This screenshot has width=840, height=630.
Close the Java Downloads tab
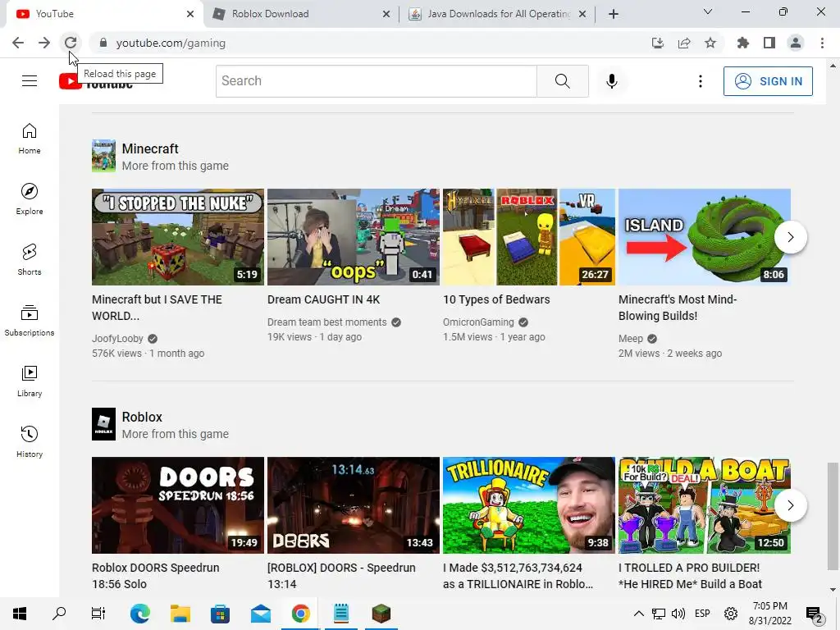click(x=582, y=14)
